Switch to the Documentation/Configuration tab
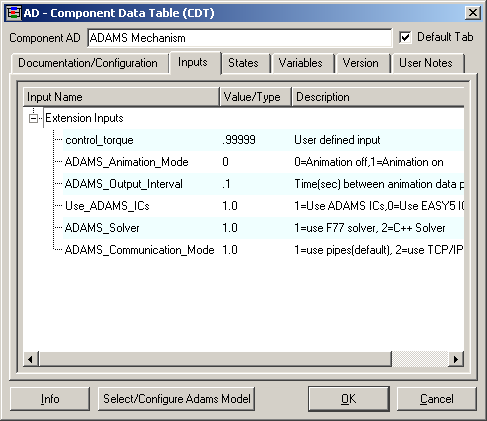The width and height of the screenshot is (487, 421). click(88, 63)
